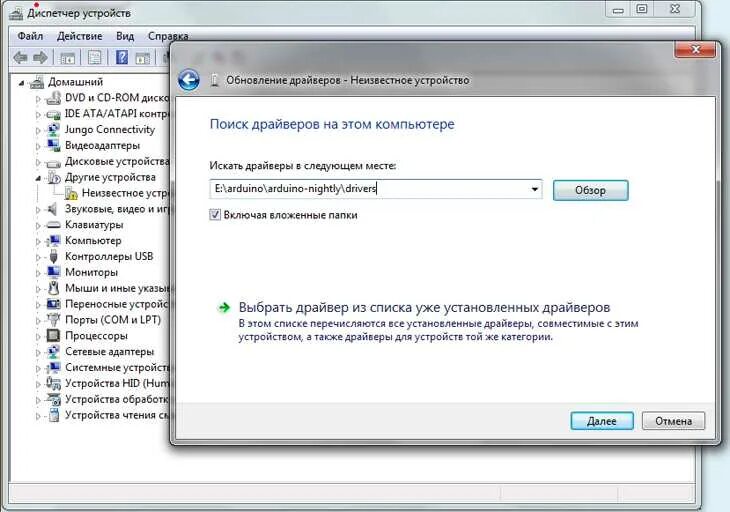The image size is (730, 512).
Task: Click the Контроллеры USB plug icon
Action: click(x=54, y=256)
